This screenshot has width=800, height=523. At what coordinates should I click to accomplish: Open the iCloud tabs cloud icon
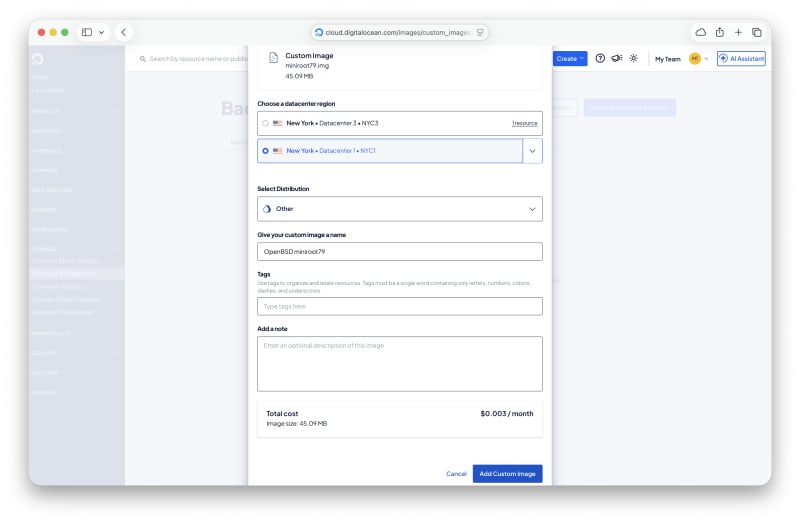tap(701, 32)
